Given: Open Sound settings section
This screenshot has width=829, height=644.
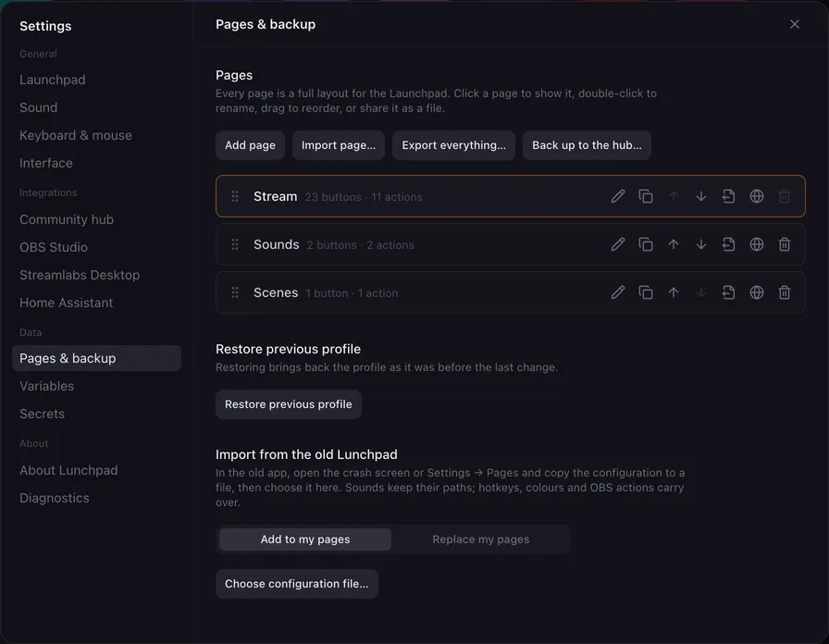Looking at the screenshot, I should pyautogui.click(x=97, y=107).
